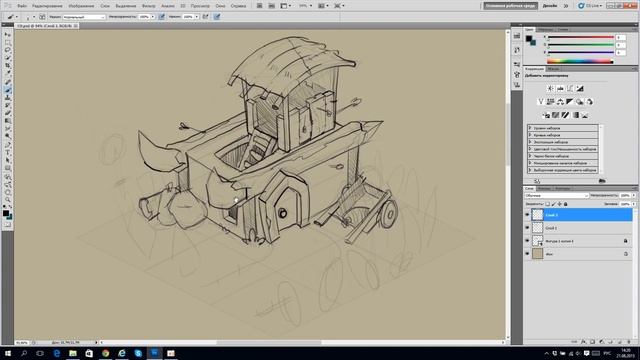Image resolution: width=640 pixels, height=360 pixels.
Task: Add a Brightness/Contrast adjustment
Action: [550, 89]
